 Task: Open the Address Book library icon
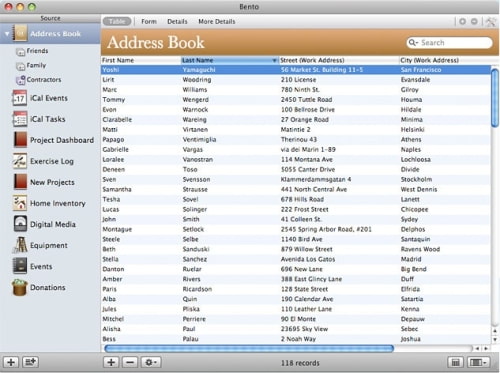click(x=20, y=33)
